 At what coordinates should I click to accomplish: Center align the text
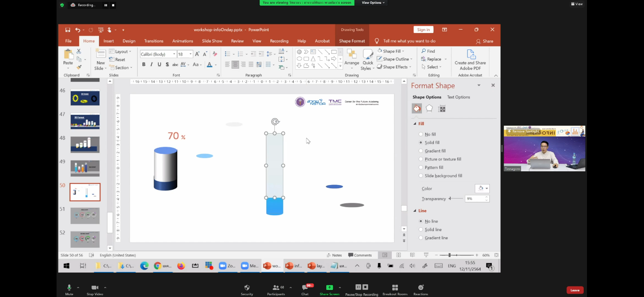pyautogui.click(x=235, y=64)
